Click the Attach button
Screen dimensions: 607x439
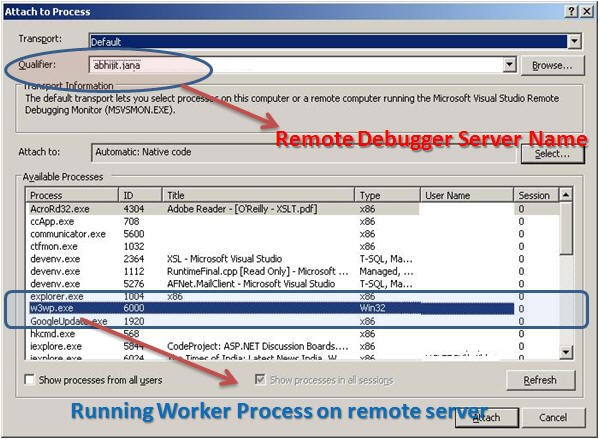click(487, 418)
